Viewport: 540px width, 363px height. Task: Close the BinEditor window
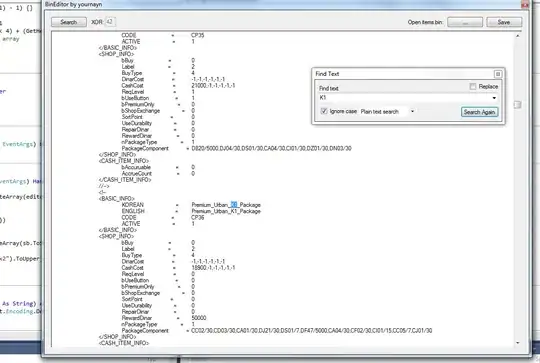point(525,4)
